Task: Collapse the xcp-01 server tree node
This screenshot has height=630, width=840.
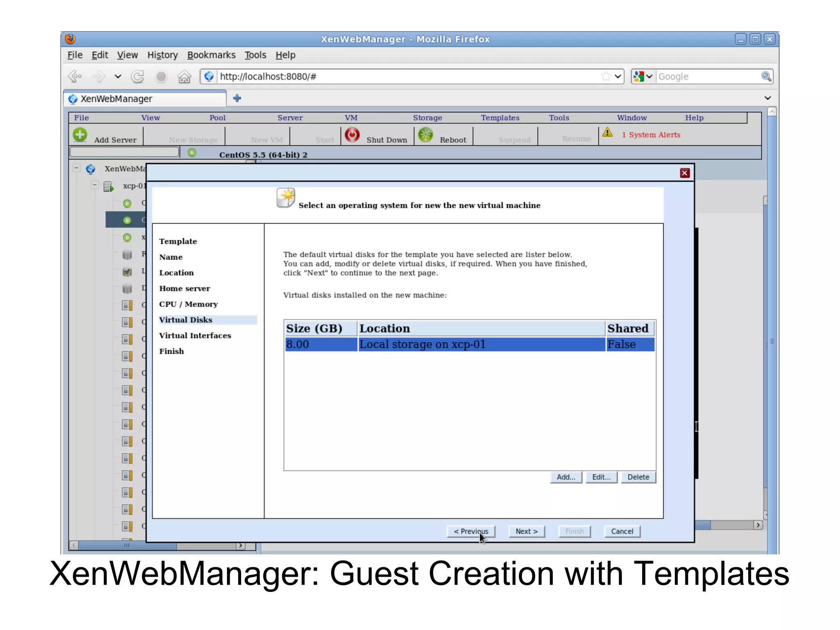Action: (x=95, y=185)
